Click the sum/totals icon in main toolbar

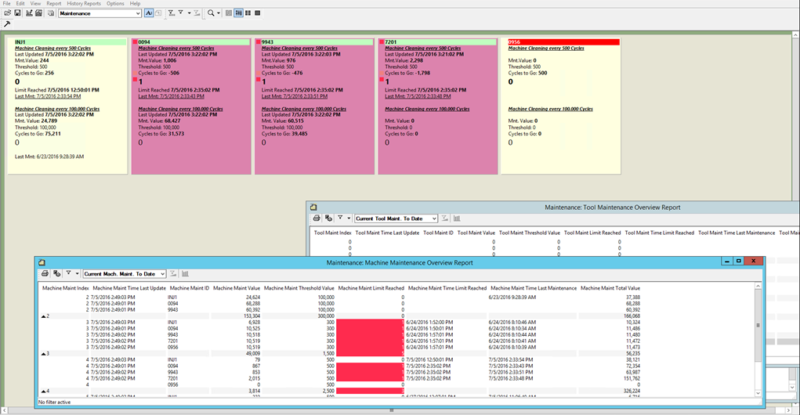[171, 13]
